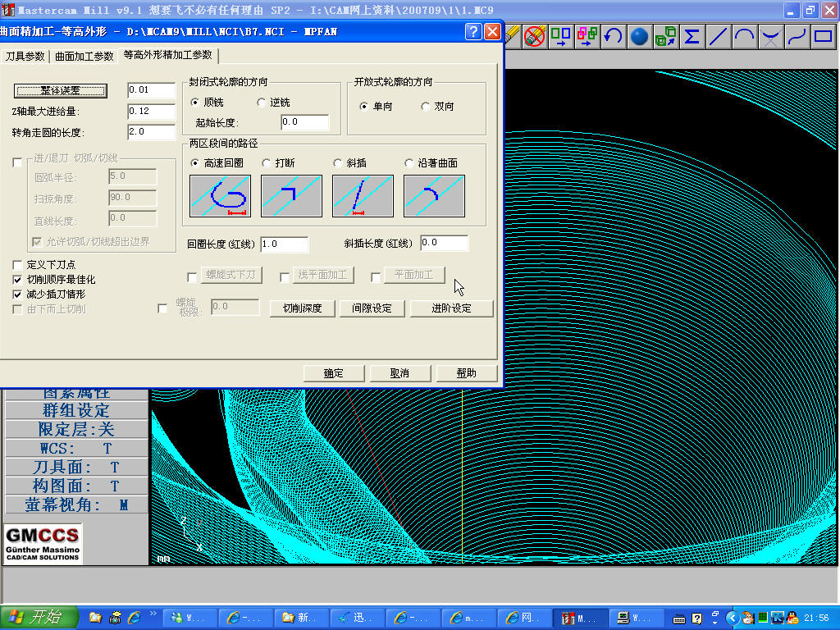Confirm dialog with 确定 button
The height and width of the screenshot is (630, 840).
click(334, 373)
